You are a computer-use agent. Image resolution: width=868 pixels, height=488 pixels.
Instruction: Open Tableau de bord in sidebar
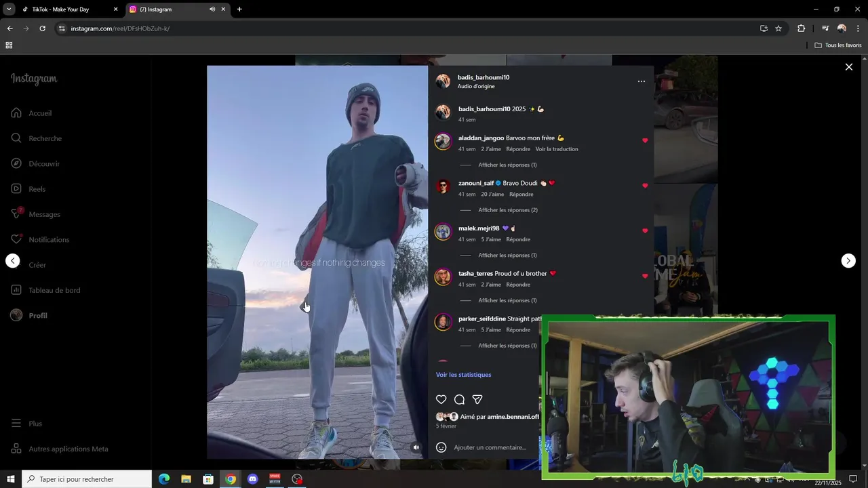(45, 290)
